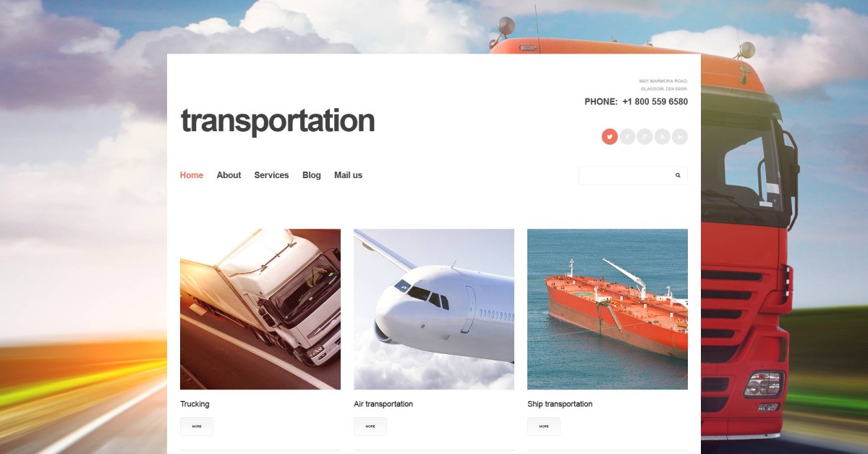The width and height of the screenshot is (868, 454).
Task: Click the Air transportation heading
Action: (383, 404)
